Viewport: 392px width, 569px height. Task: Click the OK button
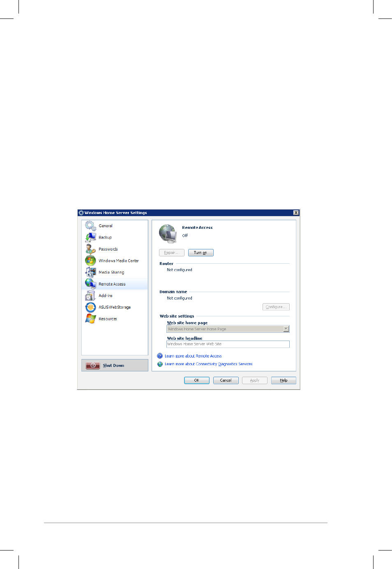pyautogui.click(x=197, y=380)
